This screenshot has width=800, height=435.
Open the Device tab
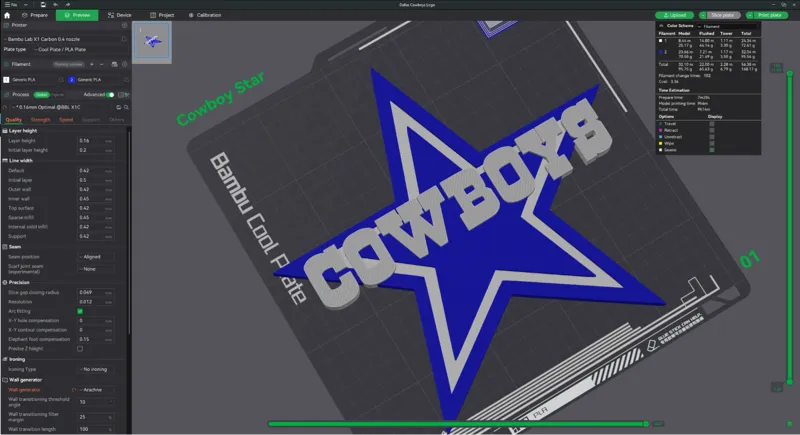pos(119,15)
